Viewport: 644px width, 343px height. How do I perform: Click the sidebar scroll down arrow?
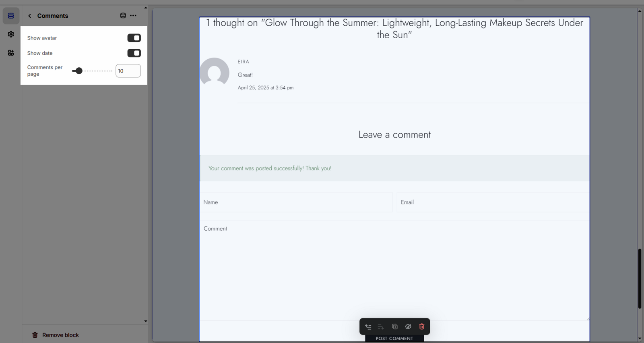[x=146, y=321]
